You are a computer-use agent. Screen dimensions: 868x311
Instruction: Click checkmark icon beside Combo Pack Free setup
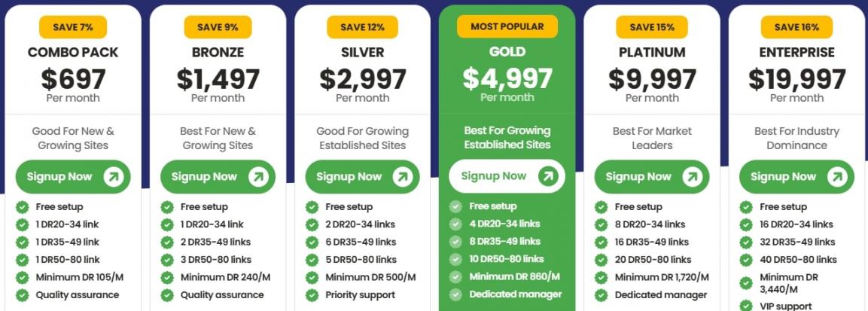point(22,207)
